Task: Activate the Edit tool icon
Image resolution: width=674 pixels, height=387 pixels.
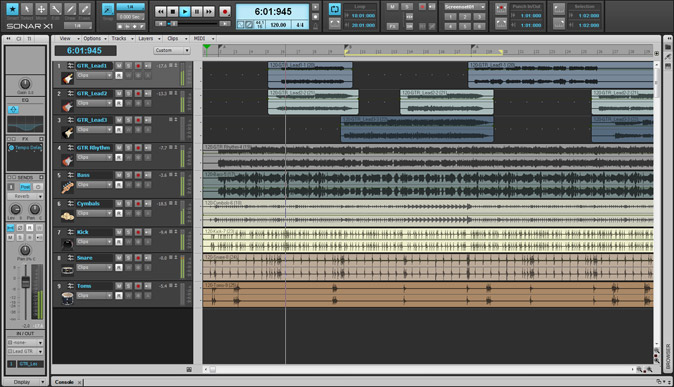Action: (x=55, y=9)
